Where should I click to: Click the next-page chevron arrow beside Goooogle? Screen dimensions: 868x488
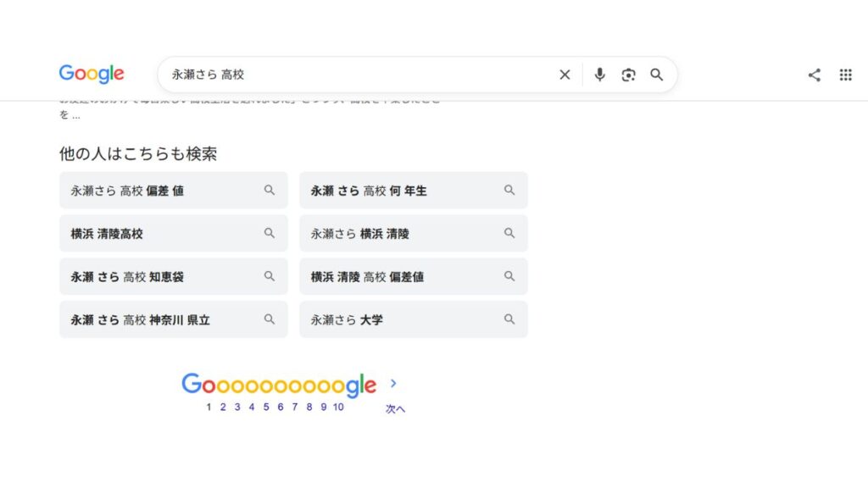[393, 383]
